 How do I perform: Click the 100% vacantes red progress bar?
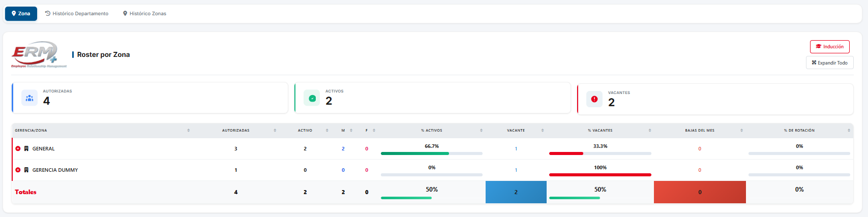[x=600, y=174]
